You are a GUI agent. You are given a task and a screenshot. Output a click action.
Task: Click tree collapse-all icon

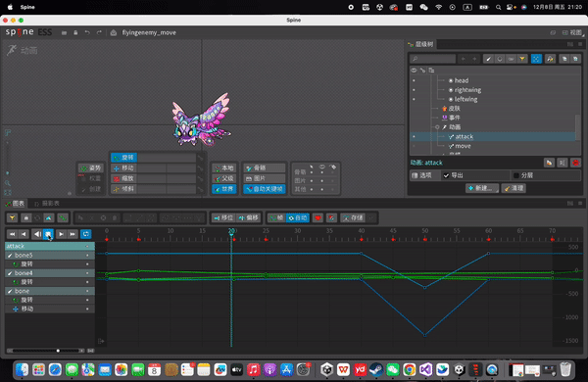551,59
